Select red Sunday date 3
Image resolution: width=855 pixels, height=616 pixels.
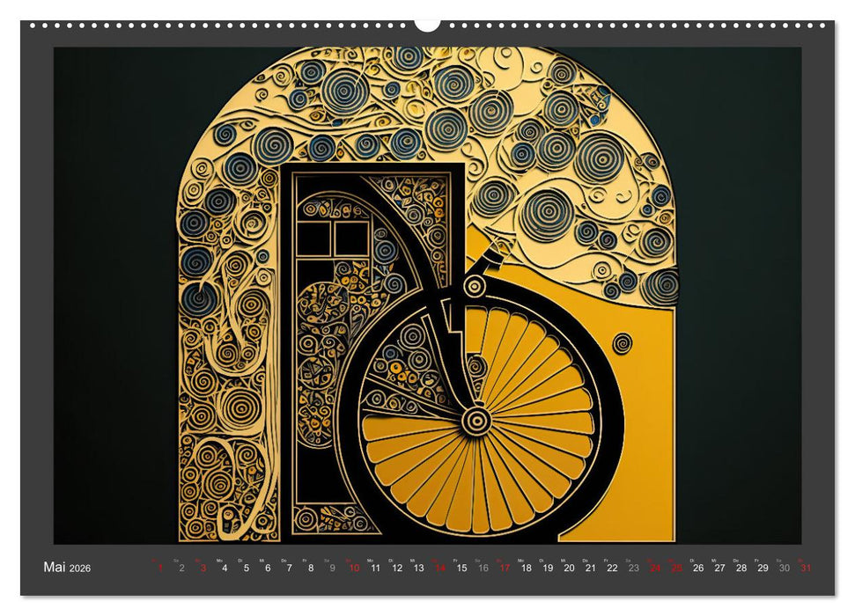pyautogui.click(x=203, y=568)
